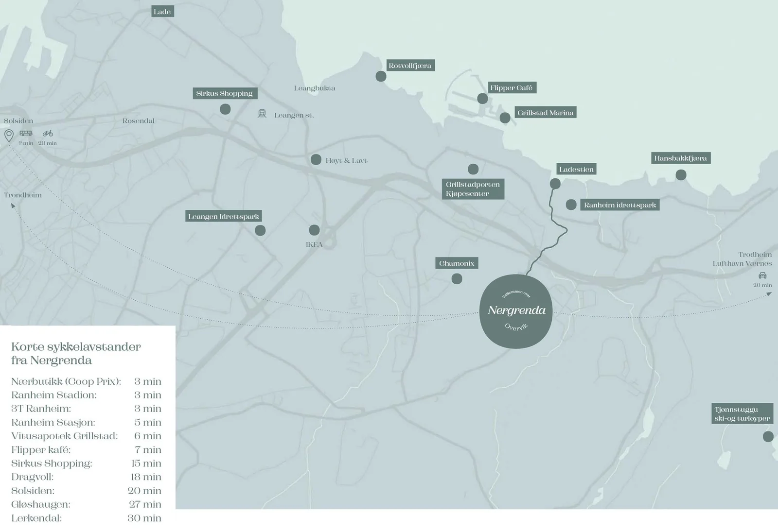Click the Rotvollfjæra label
The image size is (778, 532).
410,66
